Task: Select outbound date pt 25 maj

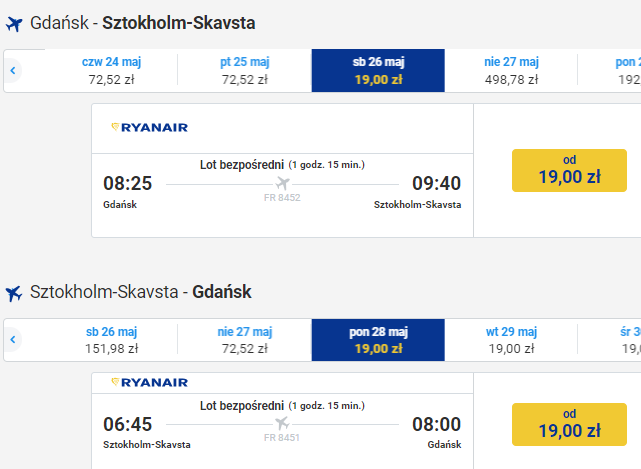Action: click(x=244, y=70)
